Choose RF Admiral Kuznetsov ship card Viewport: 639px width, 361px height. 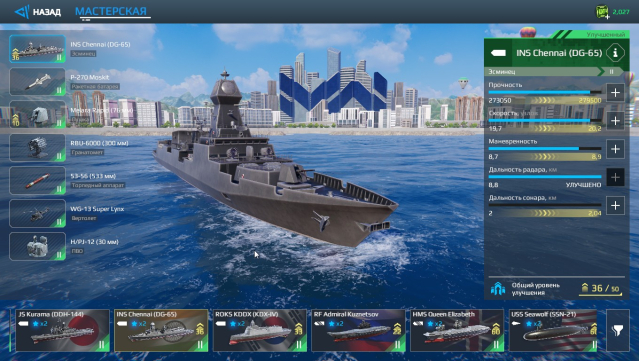tap(358, 330)
